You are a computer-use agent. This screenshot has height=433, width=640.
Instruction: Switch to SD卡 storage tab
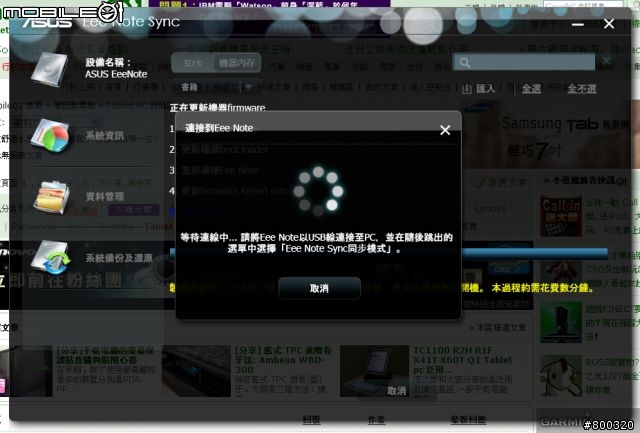193,63
